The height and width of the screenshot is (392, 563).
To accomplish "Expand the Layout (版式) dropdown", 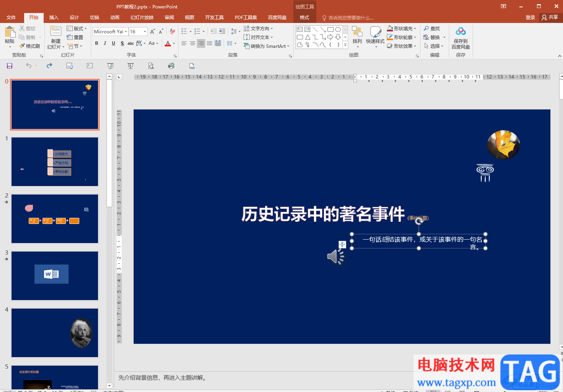I will point(77,28).
